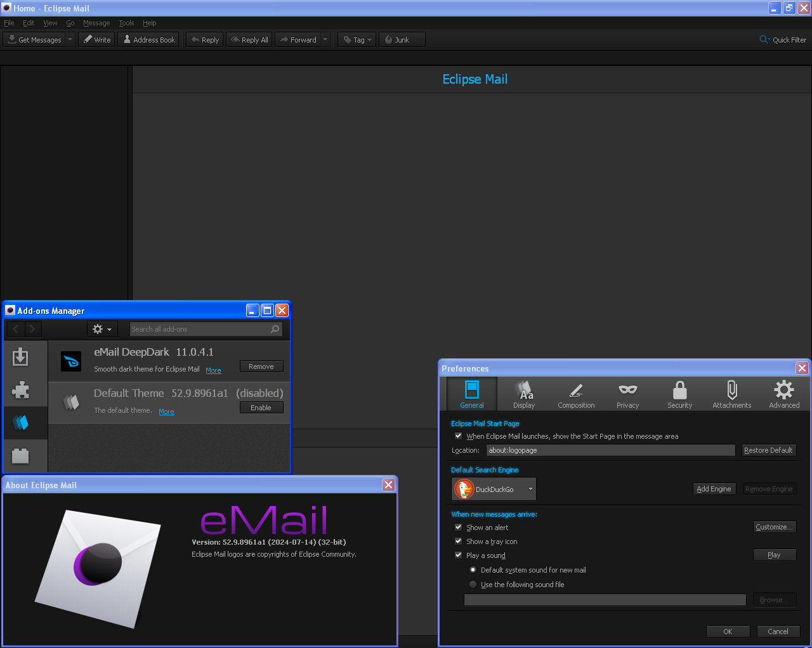Open the Get Messages dropdown arrow
812x648 pixels.
pos(70,39)
